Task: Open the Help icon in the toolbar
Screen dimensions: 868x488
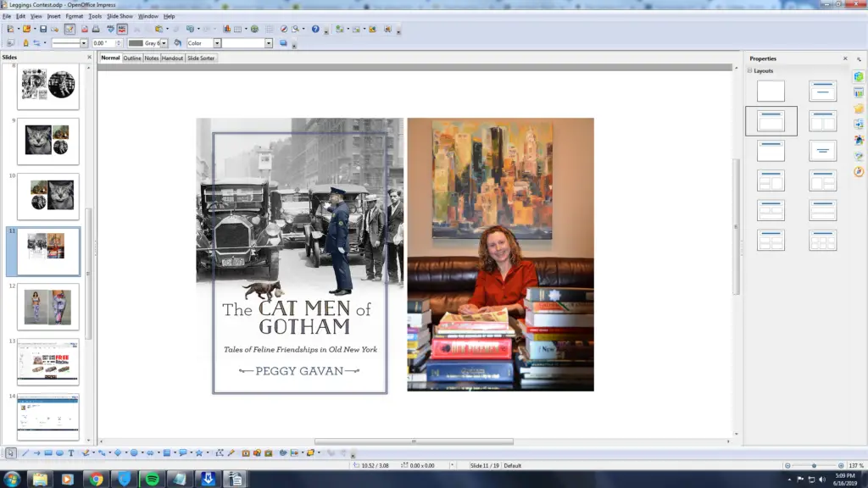Action: (315, 29)
